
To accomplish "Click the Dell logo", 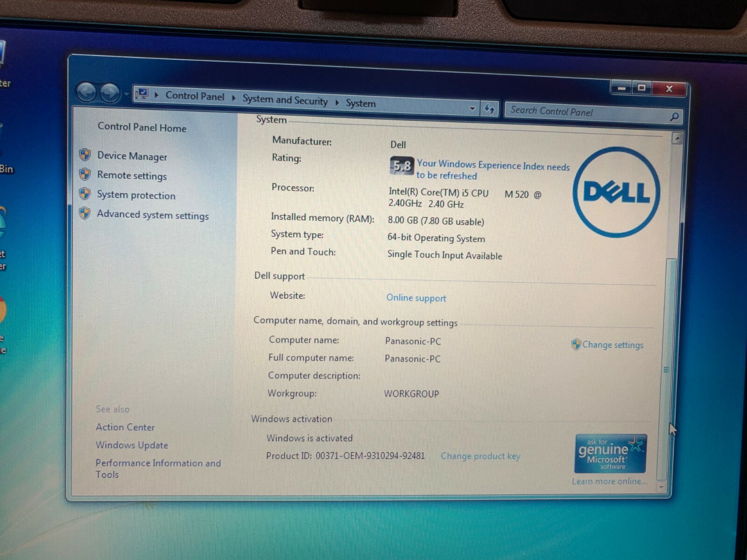I will [x=616, y=192].
